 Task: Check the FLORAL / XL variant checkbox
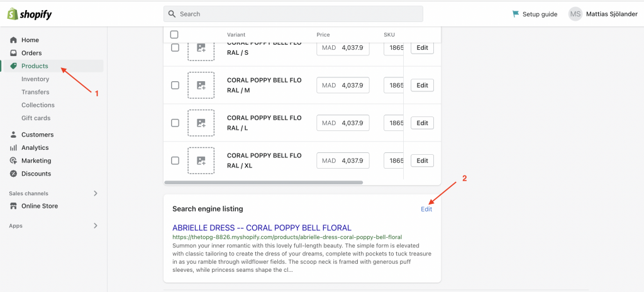175,160
